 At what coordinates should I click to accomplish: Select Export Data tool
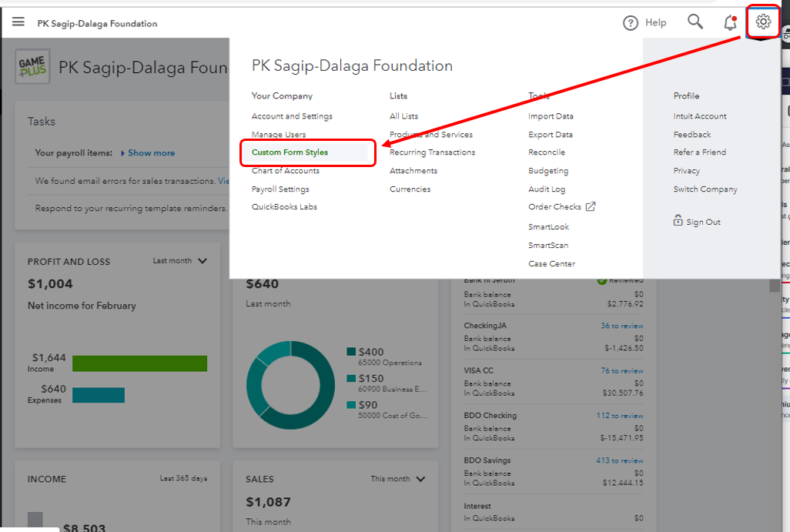click(x=551, y=135)
